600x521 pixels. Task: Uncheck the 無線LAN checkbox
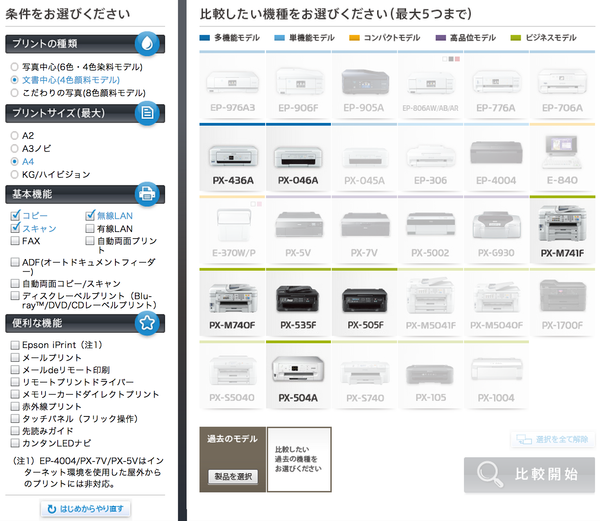pos(90,216)
